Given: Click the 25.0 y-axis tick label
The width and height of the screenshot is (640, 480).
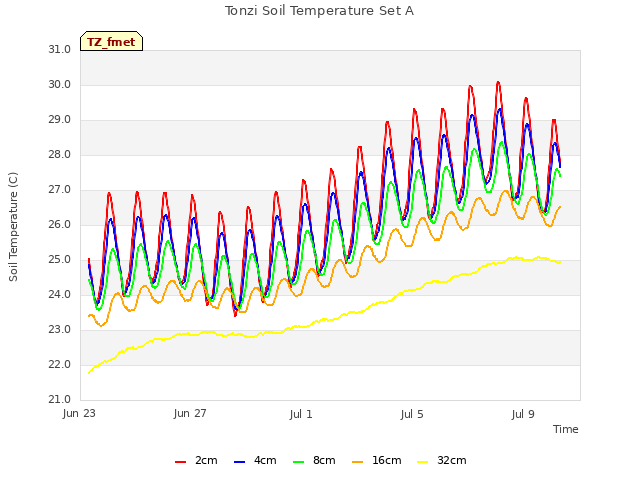Looking at the screenshot, I should tap(60, 260).
